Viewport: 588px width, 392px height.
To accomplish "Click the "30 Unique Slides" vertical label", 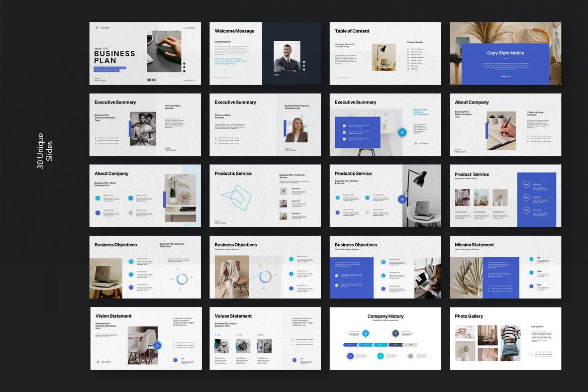I will pos(45,151).
